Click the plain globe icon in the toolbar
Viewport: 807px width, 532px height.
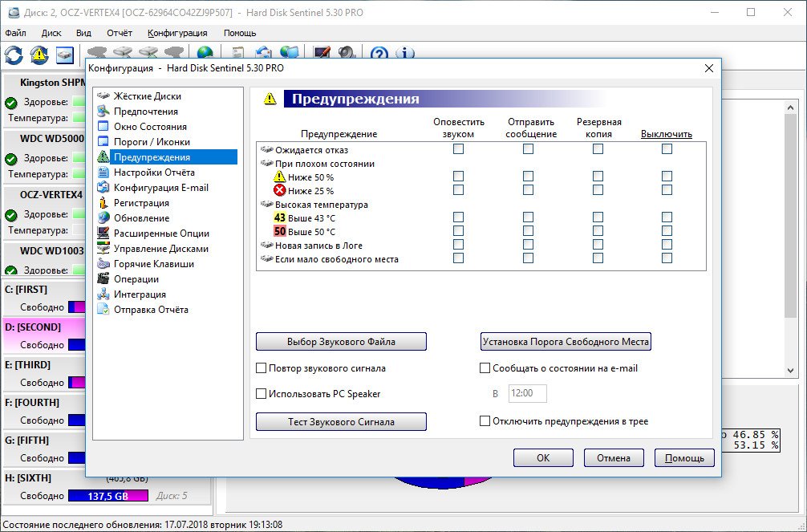point(205,52)
